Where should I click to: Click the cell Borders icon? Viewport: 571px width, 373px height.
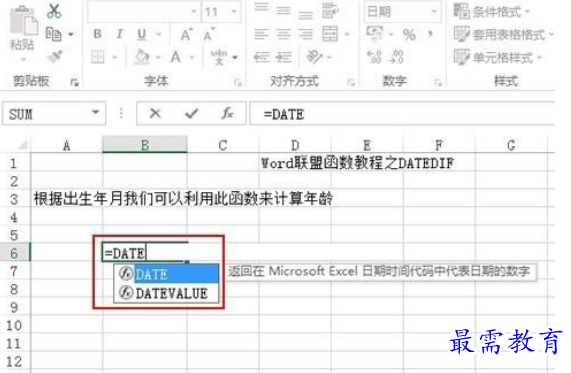pyautogui.click(x=98, y=57)
